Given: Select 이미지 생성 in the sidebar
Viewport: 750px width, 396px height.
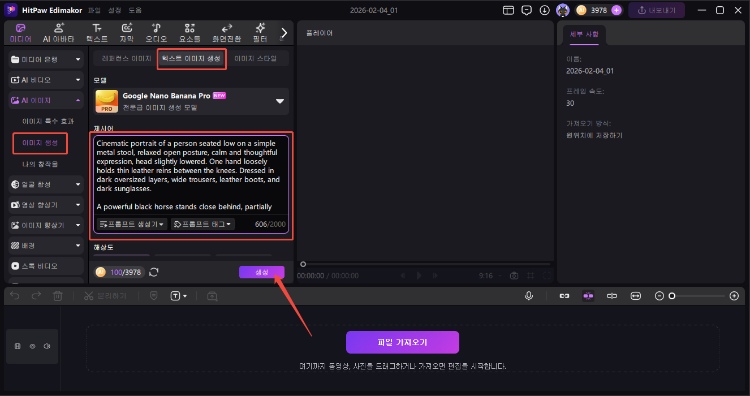Looking at the screenshot, I should pos(40,143).
